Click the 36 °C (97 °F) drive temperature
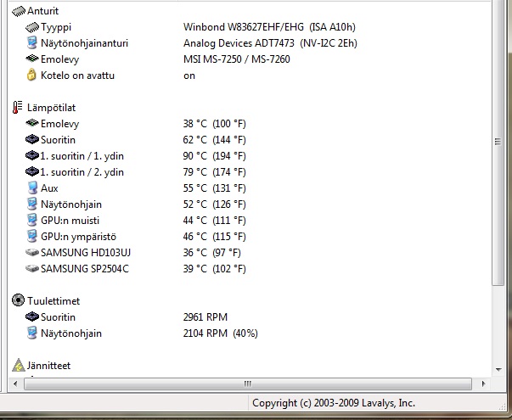Image resolution: width=512 pixels, height=420 pixels. pos(211,253)
